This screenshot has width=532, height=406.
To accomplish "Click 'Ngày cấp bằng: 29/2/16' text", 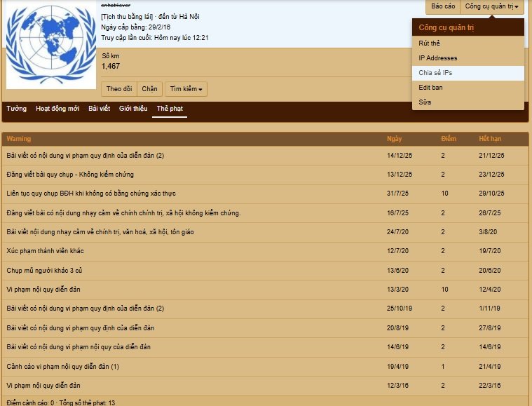I will click(x=136, y=27).
